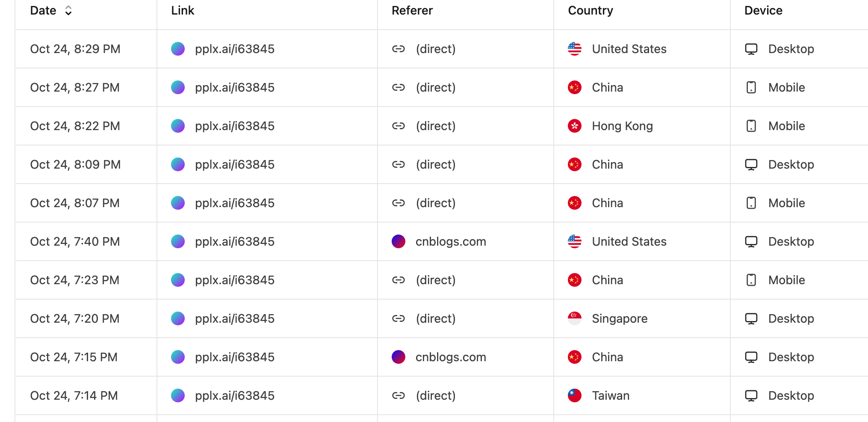Click the Referer column header
Screen dimensions: 868x422
click(x=412, y=11)
